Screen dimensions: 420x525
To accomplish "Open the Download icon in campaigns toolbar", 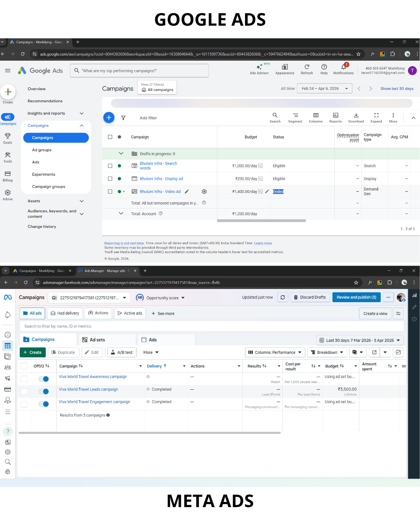I will coord(356,115).
